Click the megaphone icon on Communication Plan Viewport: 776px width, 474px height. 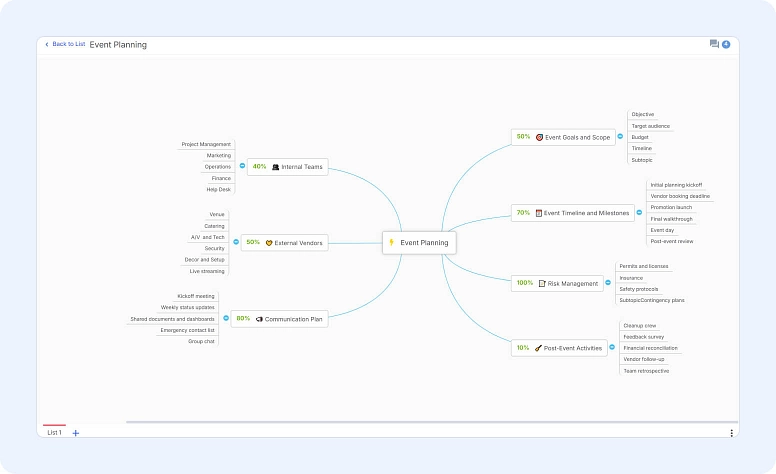pos(259,319)
